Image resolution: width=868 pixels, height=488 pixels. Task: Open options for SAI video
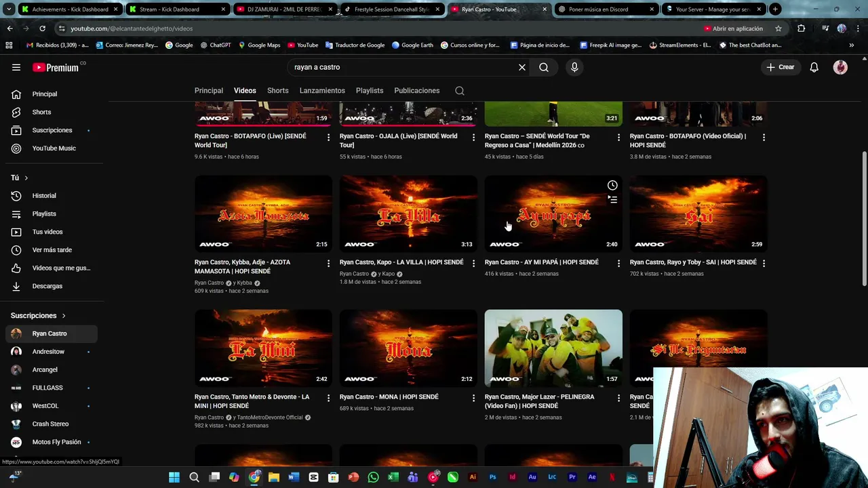click(x=764, y=263)
